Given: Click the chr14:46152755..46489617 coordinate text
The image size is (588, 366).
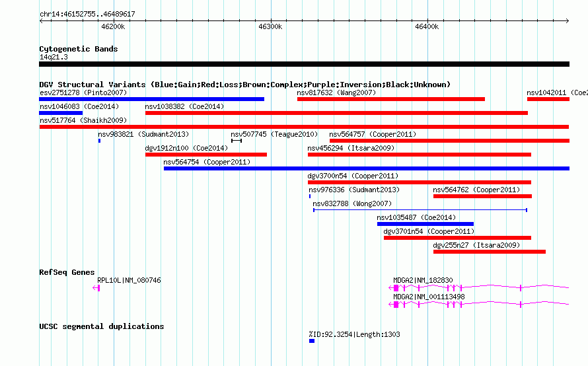Looking at the screenshot, I should tap(87, 14).
